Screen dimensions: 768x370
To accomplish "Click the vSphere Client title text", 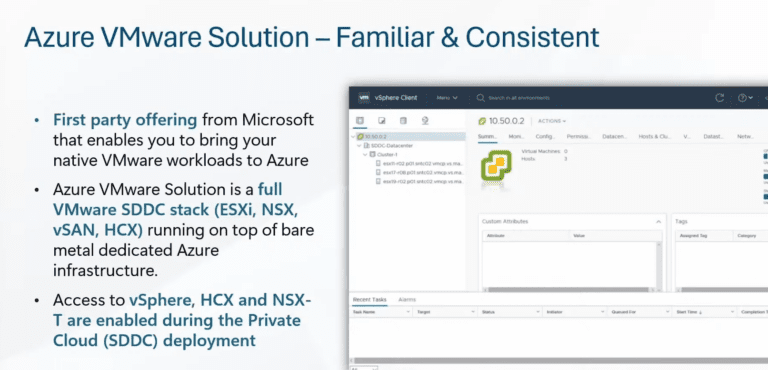I will (x=396, y=98).
